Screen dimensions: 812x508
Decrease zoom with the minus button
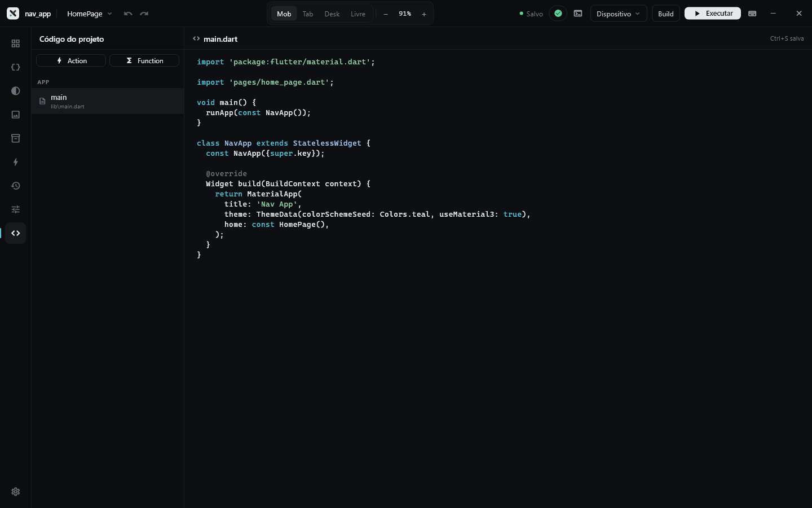tap(386, 14)
